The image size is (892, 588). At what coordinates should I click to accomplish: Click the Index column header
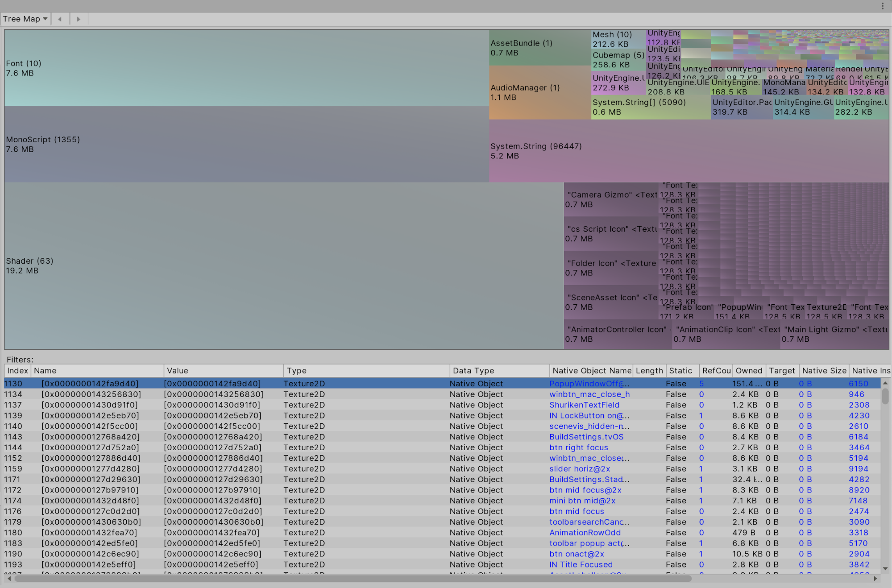click(x=18, y=371)
